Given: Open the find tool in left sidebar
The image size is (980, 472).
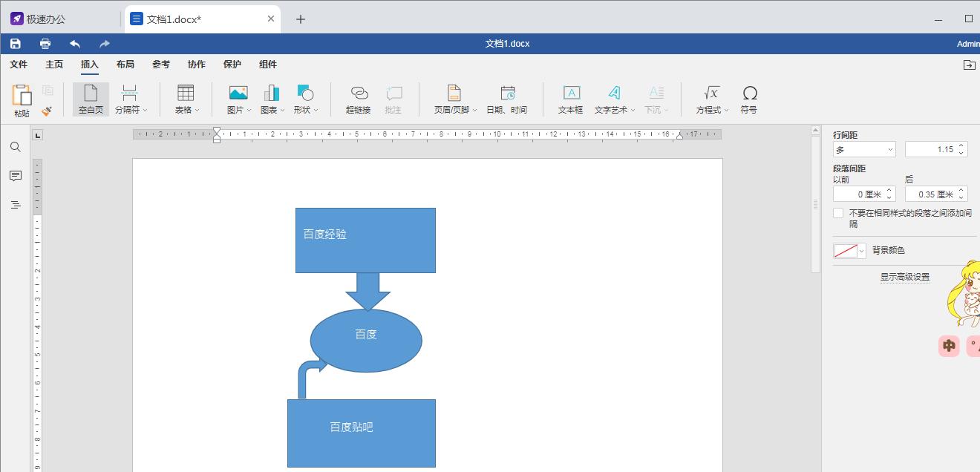Looking at the screenshot, I should click(15, 147).
